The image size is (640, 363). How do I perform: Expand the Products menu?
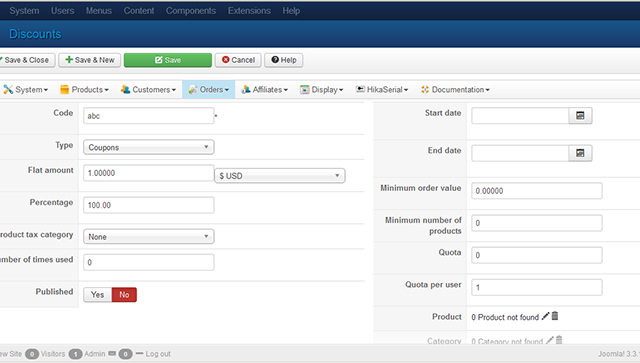[x=84, y=89]
